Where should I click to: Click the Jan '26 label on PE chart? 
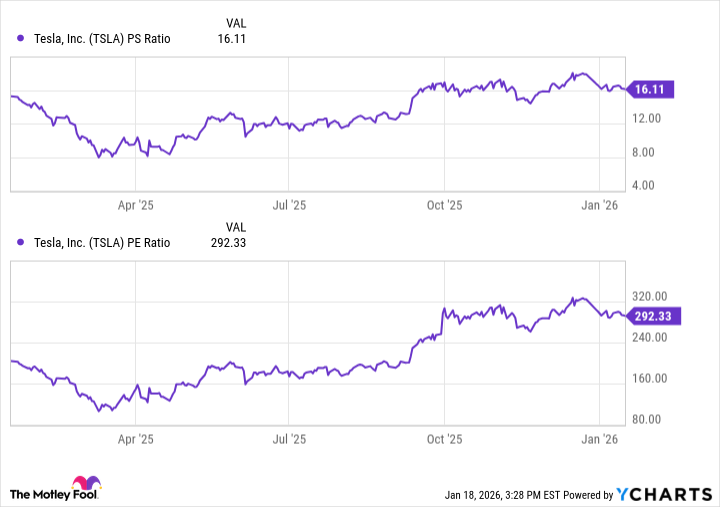(x=599, y=439)
